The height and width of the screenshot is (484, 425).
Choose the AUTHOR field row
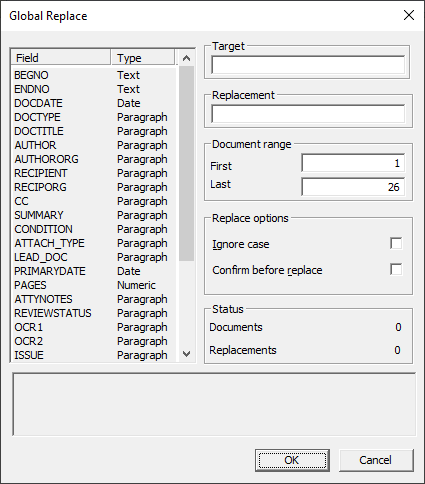[94, 145]
